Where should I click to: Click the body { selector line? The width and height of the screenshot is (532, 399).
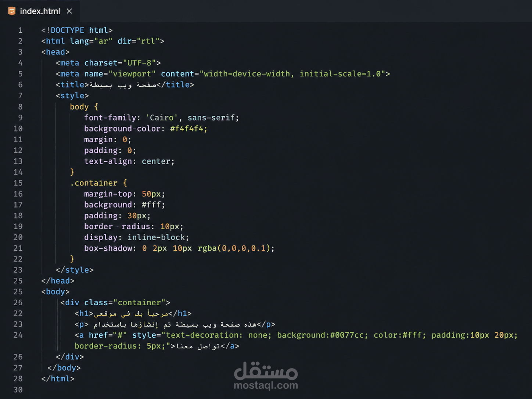pos(84,107)
